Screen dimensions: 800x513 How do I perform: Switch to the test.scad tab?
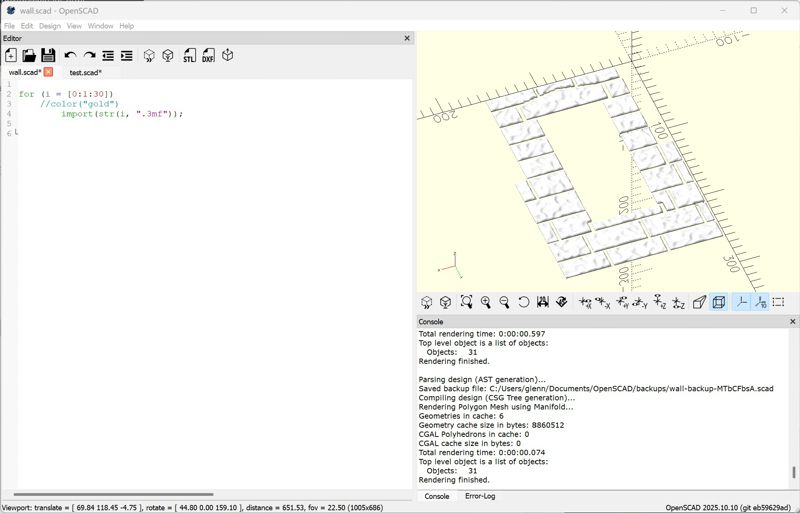[x=85, y=73]
